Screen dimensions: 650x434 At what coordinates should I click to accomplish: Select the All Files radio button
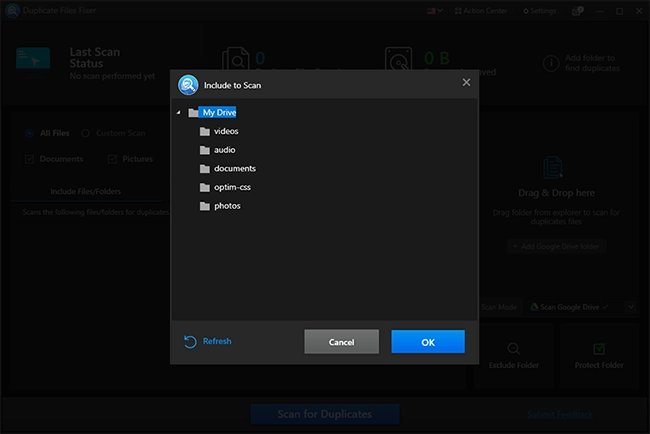pyautogui.click(x=29, y=133)
